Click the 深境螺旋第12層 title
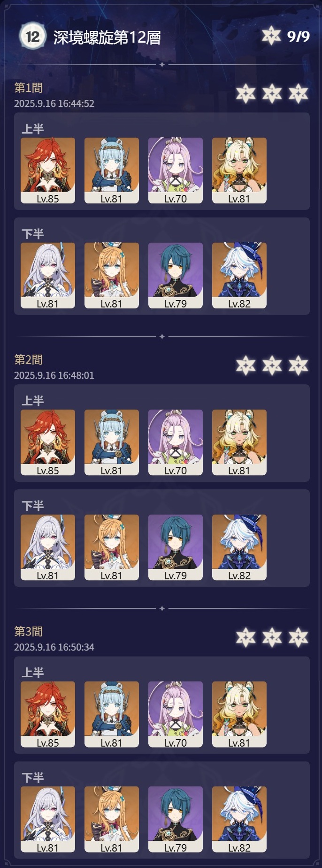This screenshot has height=868, width=322. [107, 37]
